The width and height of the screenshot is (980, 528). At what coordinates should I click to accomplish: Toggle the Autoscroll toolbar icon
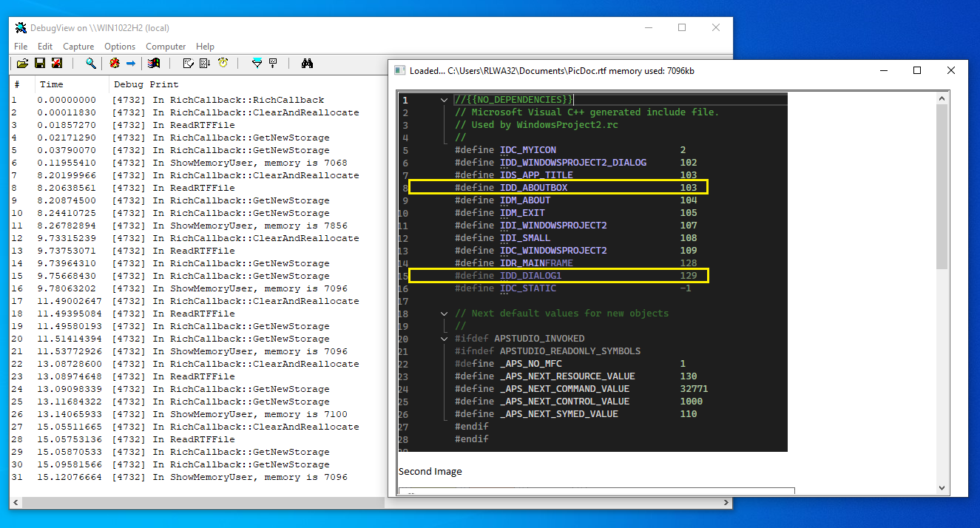205,64
